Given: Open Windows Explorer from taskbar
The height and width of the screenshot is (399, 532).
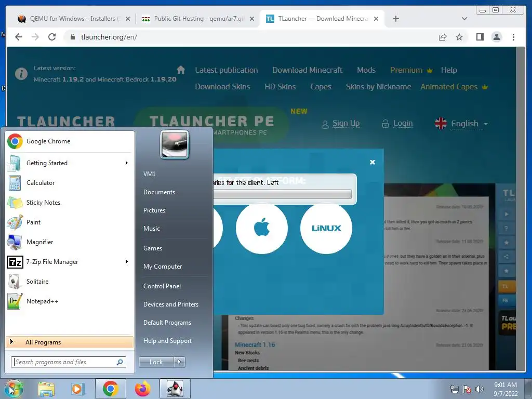Looking at the screenshot, I should [x=46, y=389].
